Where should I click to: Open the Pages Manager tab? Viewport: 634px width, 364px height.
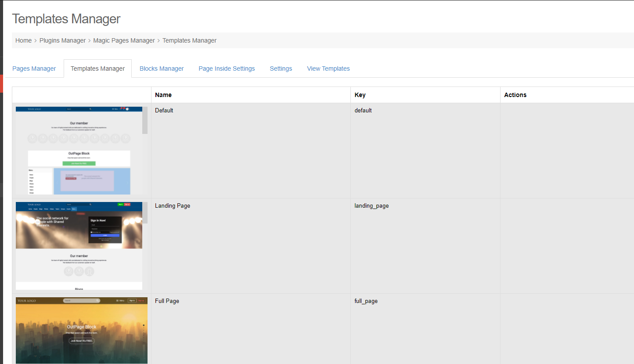34,68
